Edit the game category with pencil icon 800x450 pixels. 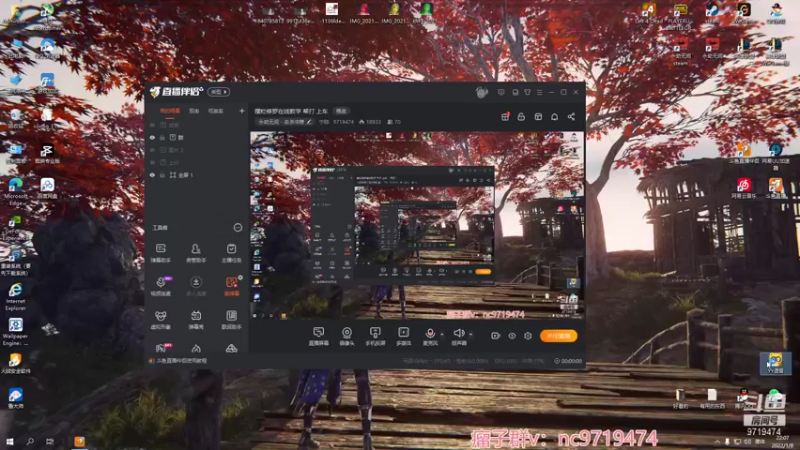tap(309, 122)
